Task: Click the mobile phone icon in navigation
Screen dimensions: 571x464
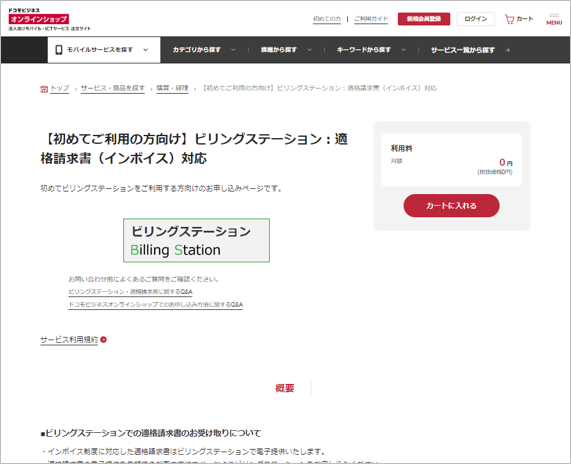Action: [x=59, y=50]
